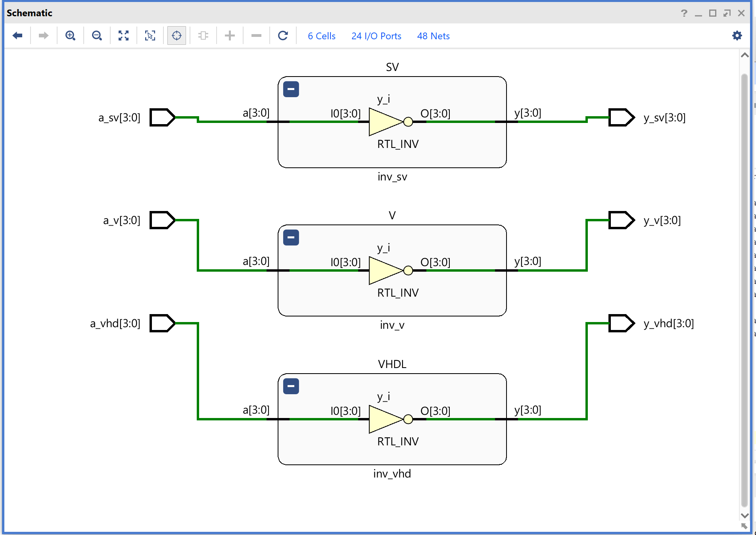
Task: Collapse the SV inv_sv block
Action: 291,89
